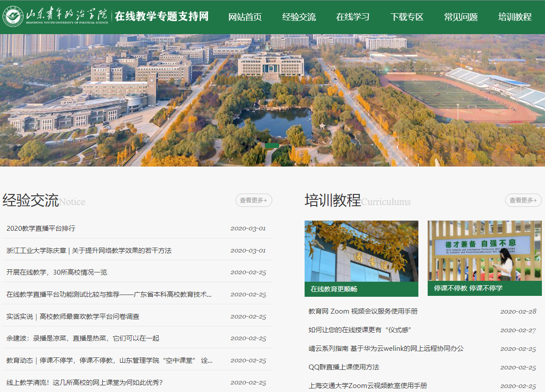Viewport: 545px width, 392px height.
Task: Click the university emblem logo
Action: [13, 17]
